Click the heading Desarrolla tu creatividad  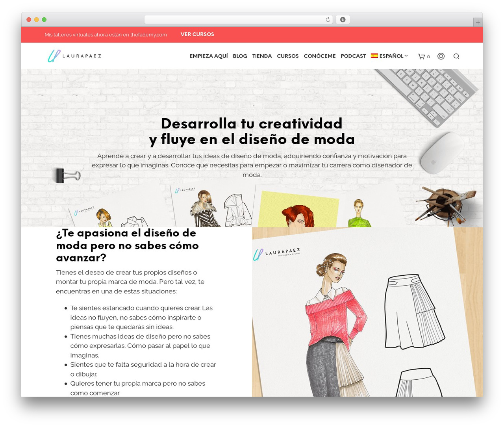click(252, 132)
